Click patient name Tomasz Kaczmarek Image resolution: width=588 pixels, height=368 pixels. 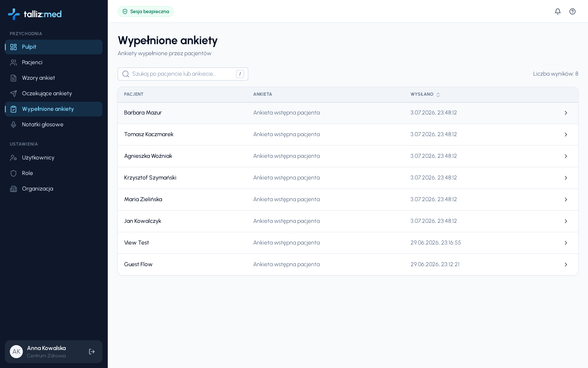[x=148, y=134]
